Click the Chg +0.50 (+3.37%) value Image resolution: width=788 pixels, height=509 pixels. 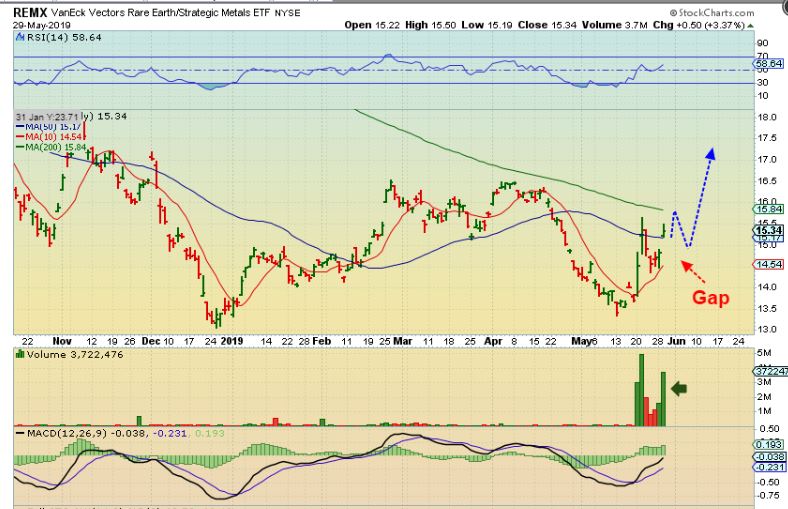pyautogui.click(x=699, y=25)
